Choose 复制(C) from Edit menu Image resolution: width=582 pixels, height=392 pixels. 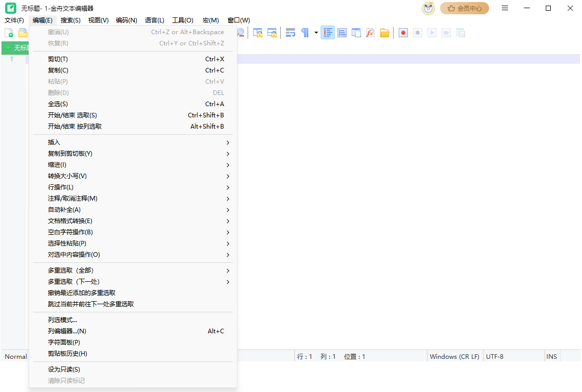pos(133,70)
